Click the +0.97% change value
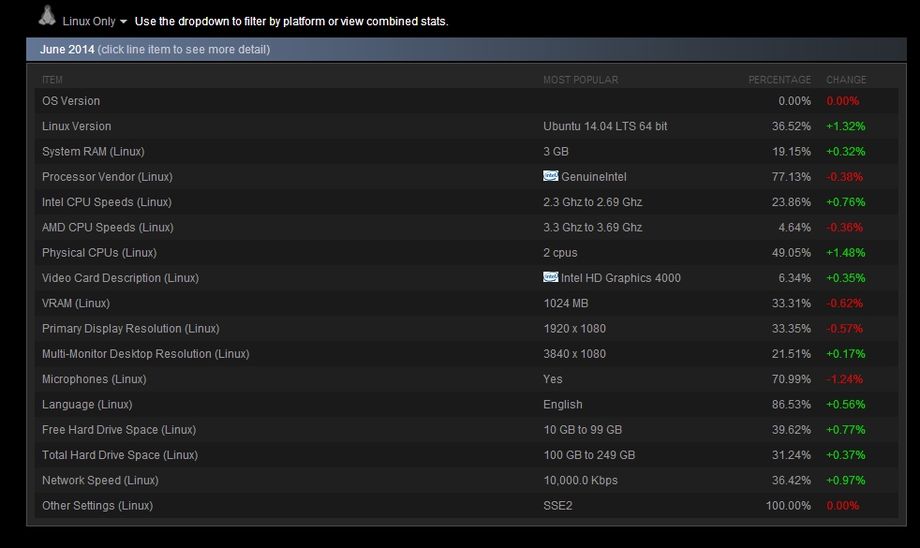 coord(845,480)
